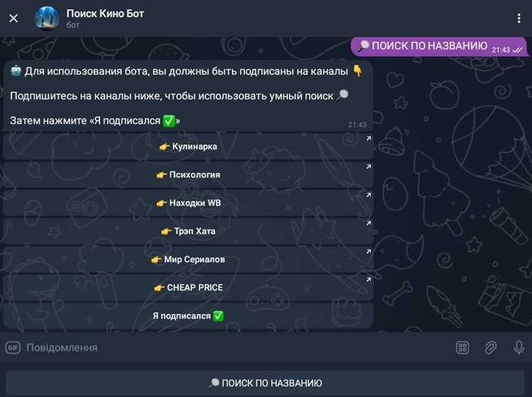
Task: Click the Поиск Кино Бот chat title
Action: click(x=105, y=13)
